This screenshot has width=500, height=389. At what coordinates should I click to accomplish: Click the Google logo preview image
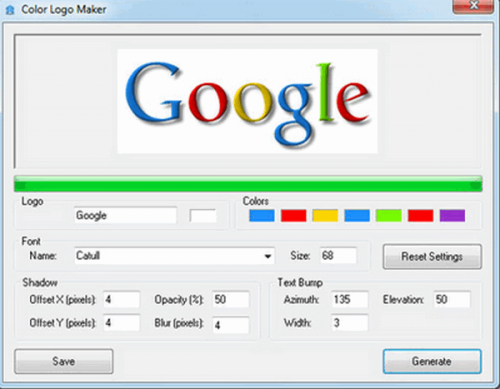point(247,101)
